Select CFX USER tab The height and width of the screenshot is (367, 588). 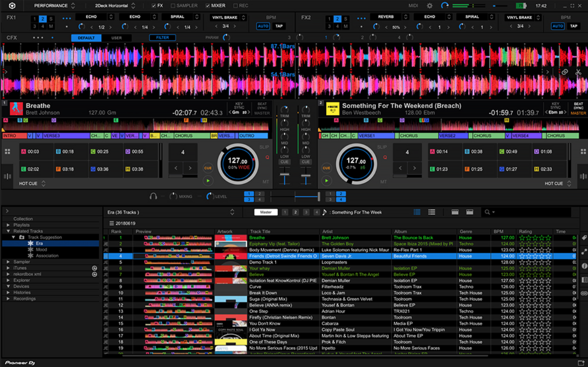[x=116, y=38]
